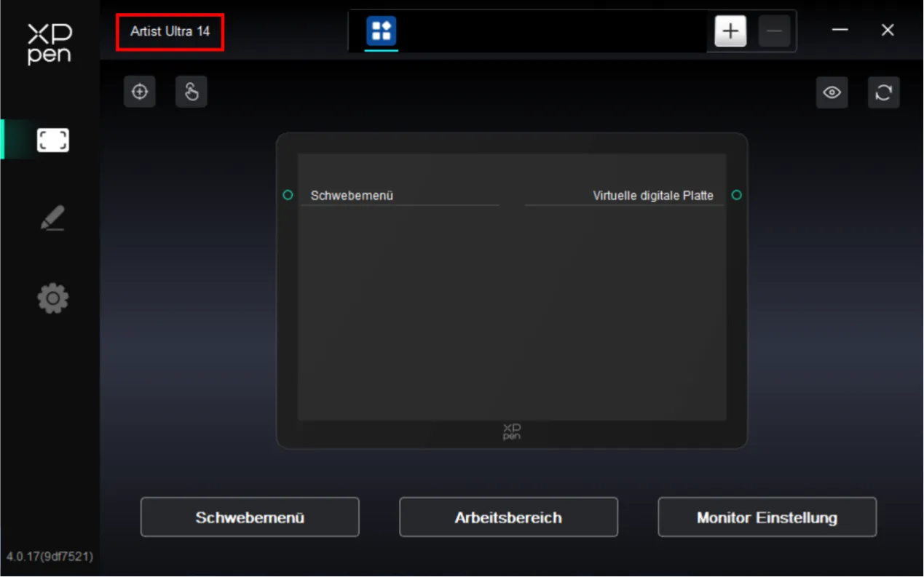Click green circle beside Virtuelle digitale Platte
924x577 pixels.
click(x=736, y=195)
